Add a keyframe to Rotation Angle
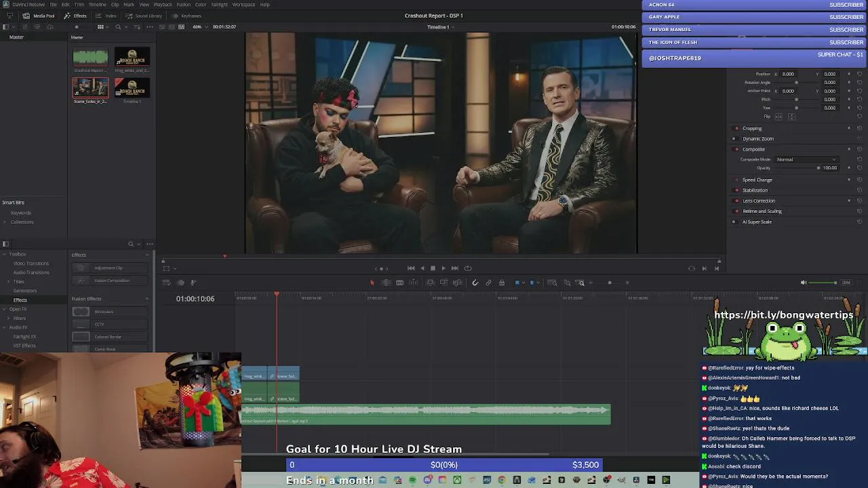 849,83
